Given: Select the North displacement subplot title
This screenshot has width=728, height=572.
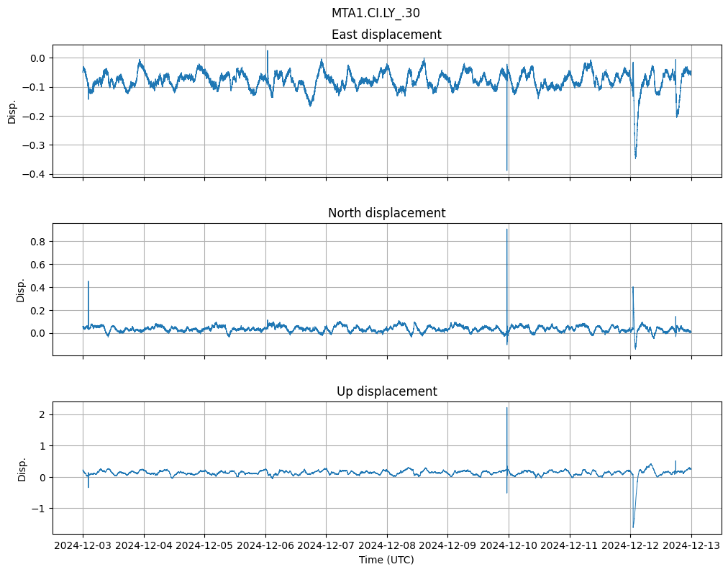Looking at the screenshot, I should [386, 213].
